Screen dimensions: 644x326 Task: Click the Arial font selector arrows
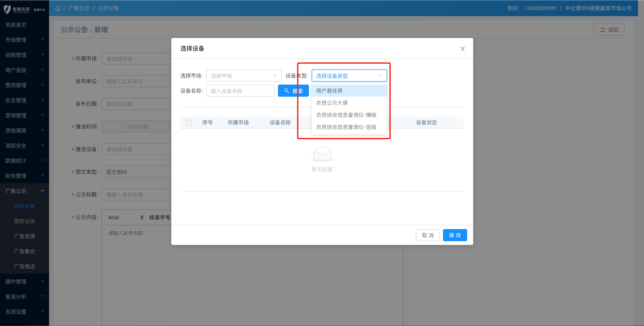tap(142, 217)
